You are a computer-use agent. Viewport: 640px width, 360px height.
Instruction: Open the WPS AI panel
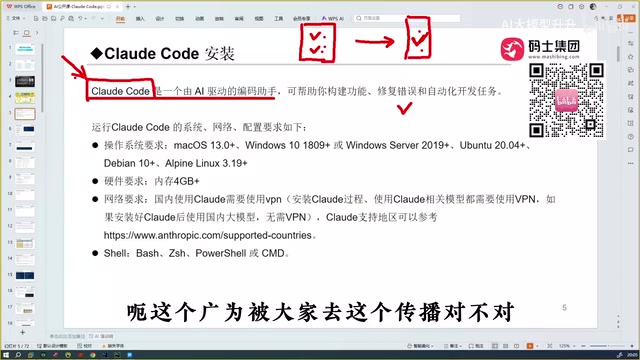point(333,19)
